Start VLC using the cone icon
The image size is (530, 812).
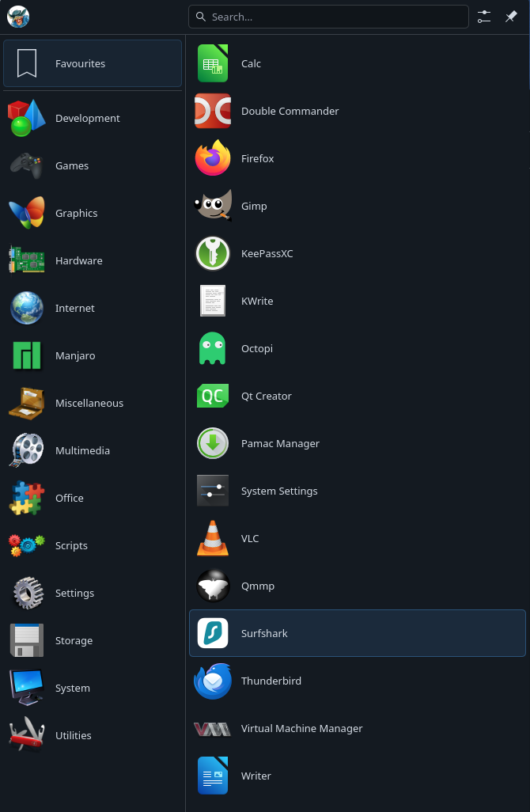213,538
